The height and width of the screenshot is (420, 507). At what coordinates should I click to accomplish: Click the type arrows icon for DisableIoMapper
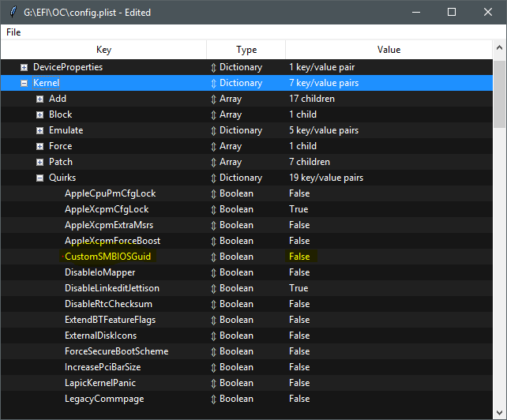213,272
